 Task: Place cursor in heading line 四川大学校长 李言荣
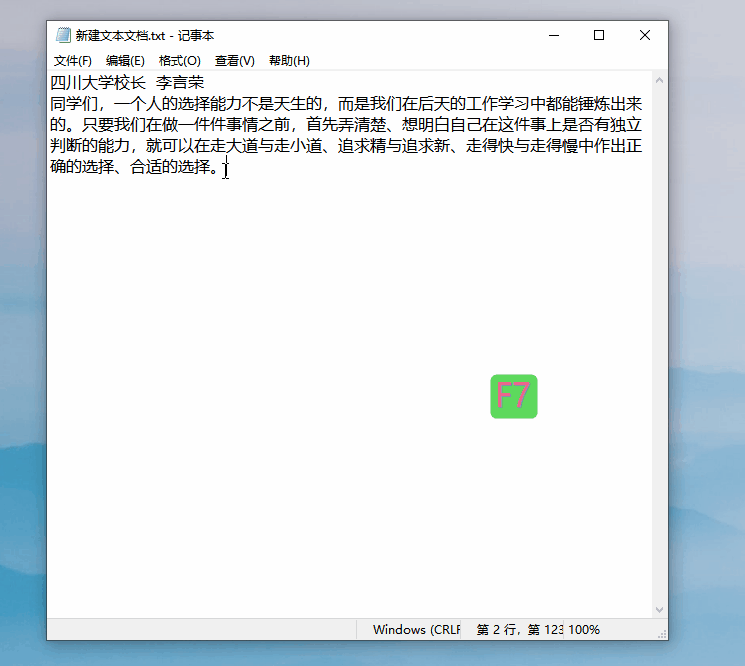coord(127,83)
